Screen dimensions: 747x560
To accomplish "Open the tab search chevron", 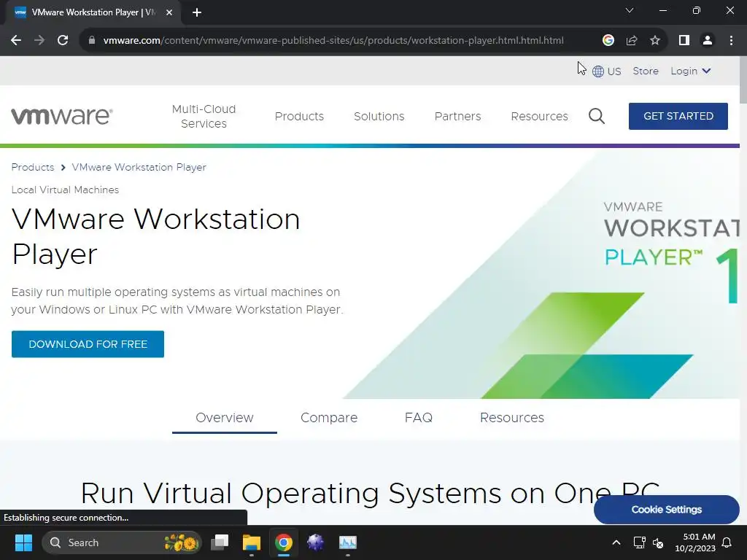I will (630, 10).
